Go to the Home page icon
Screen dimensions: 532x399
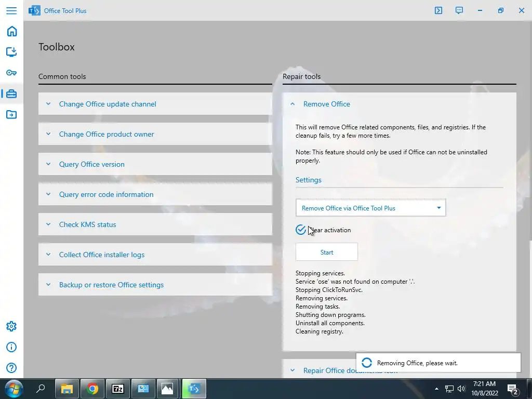tap(11, 31)
